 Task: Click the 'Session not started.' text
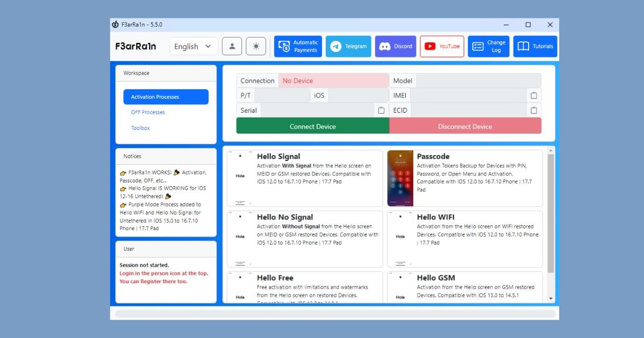[144, 265]
